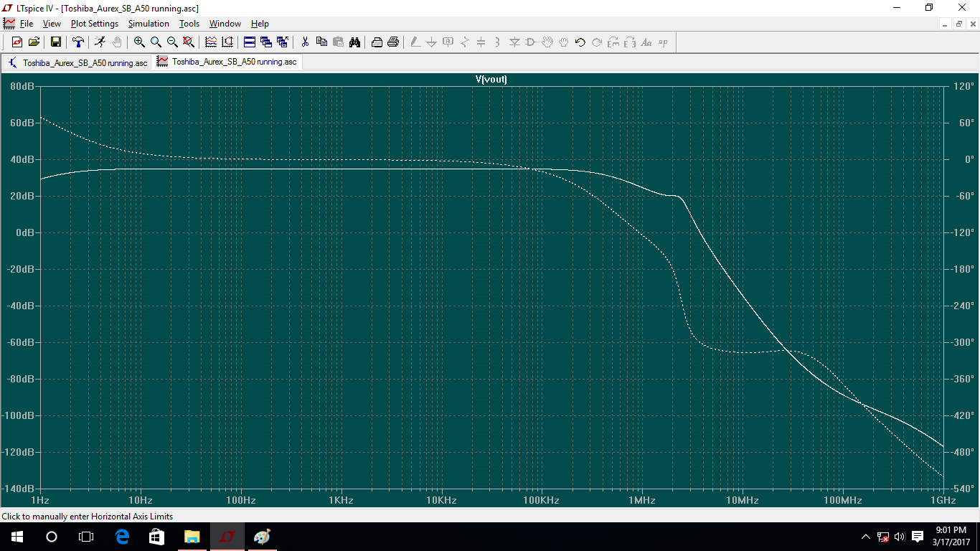This screenshot has width=980, height=551.
Task: Launch Microsoft Edge from the taskbar
Action: (x=122, y=536)
